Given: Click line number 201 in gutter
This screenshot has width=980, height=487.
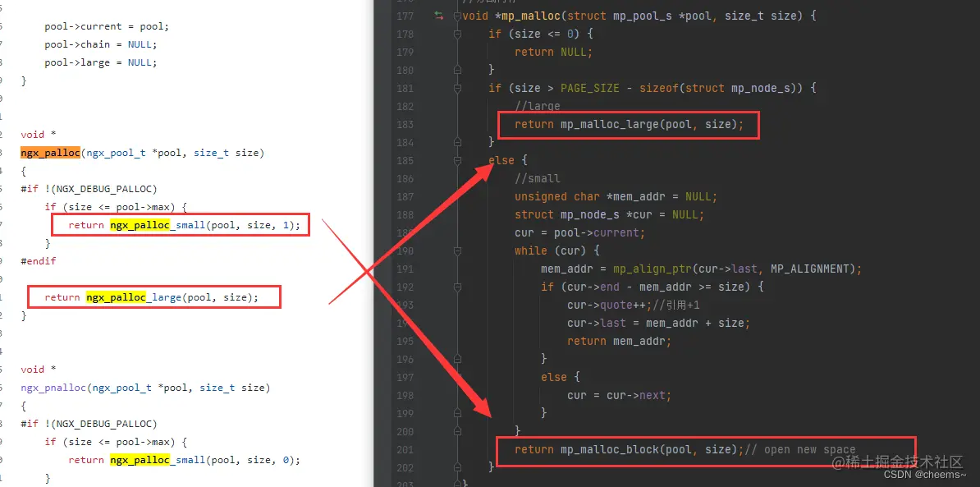Looking at the screenshot, I should click(x=405, y=449).
